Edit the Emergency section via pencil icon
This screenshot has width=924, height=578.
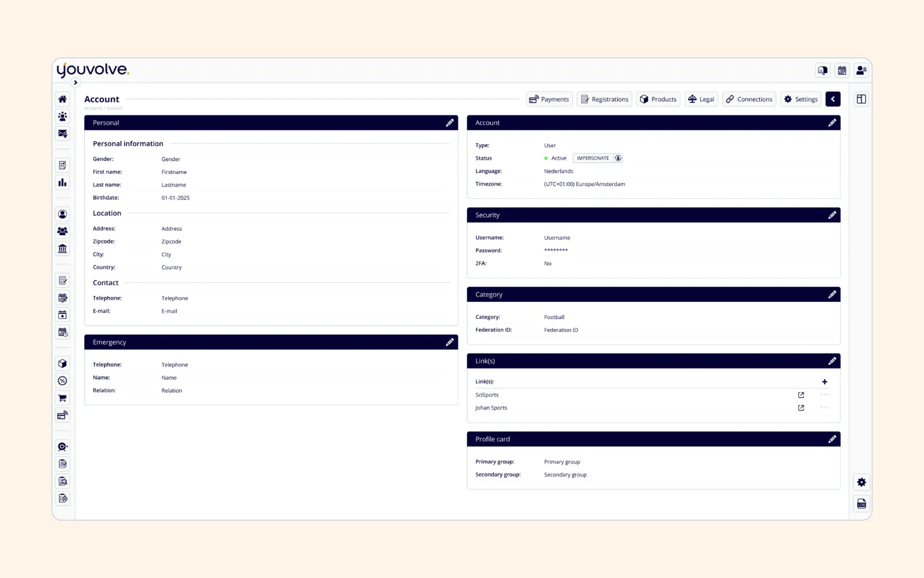[449, 342]
